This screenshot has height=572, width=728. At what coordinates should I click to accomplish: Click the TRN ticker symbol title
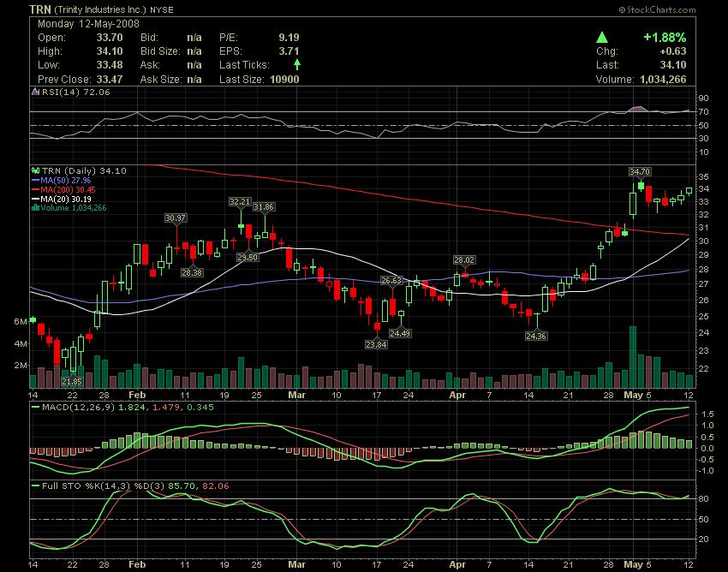40,9
